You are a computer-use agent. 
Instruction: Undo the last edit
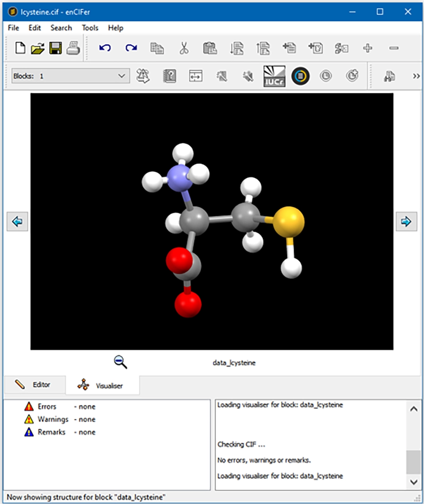(105, 48)
